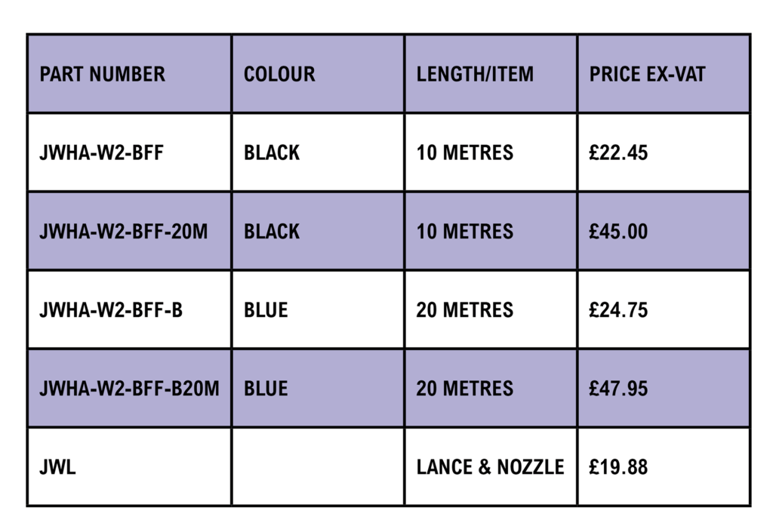Select the LANCE & NOZZLE cell
This screenshot has height=532, width=773.
click(x=490, y=467)
